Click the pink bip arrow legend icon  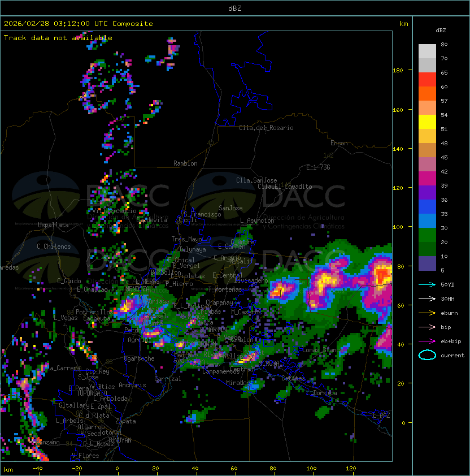427,327
